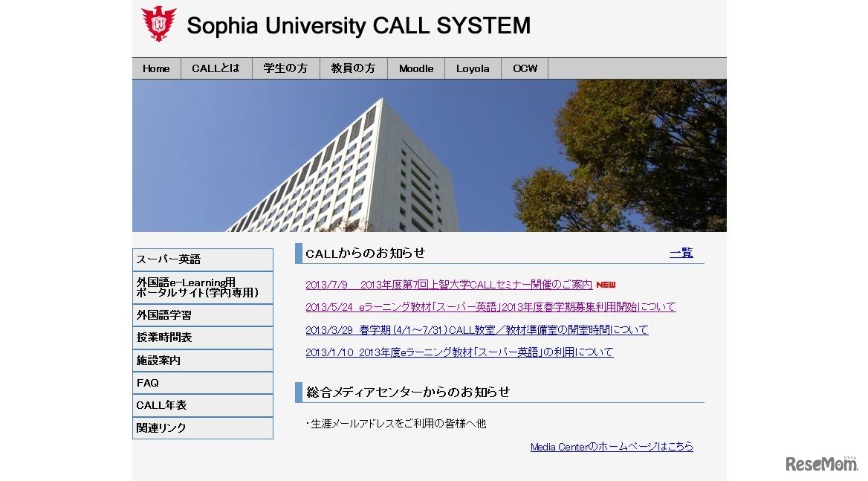Screen dimensions: 868x481
Task: Open the 教員の方 navigation menu item
Action: pyautogui.click(x=354, y=68)
